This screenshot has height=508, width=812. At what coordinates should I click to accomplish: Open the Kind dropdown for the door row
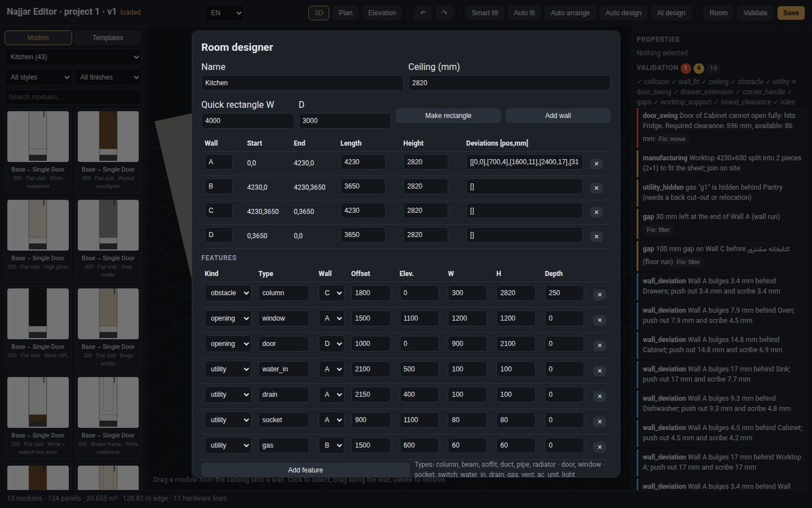[228, 344]
